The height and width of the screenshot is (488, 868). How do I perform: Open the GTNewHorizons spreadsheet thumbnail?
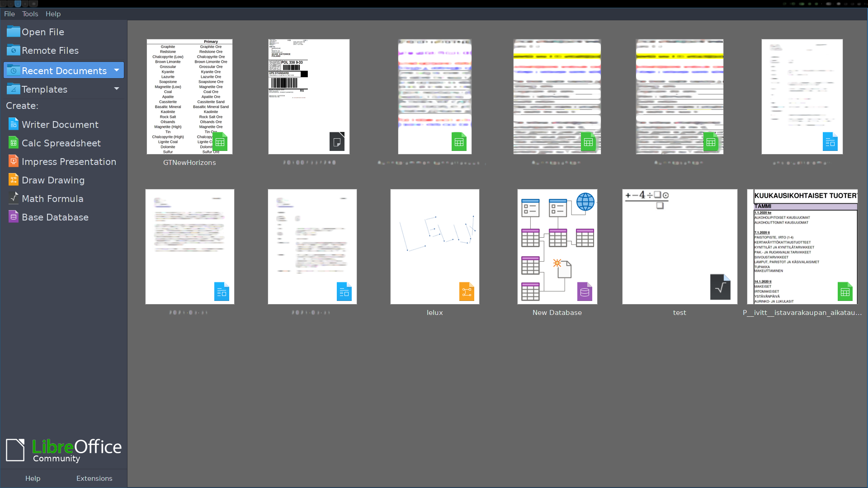[189, 97]
